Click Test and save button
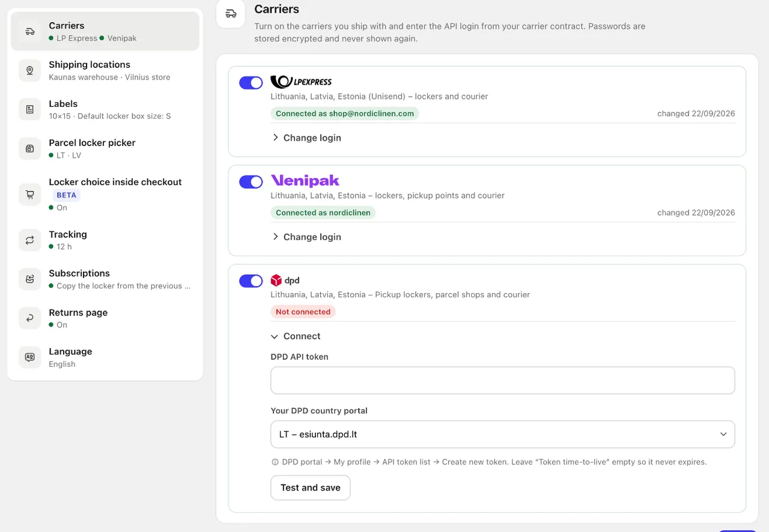The height and width of the screenshot is (532, 769). [311, 488]
